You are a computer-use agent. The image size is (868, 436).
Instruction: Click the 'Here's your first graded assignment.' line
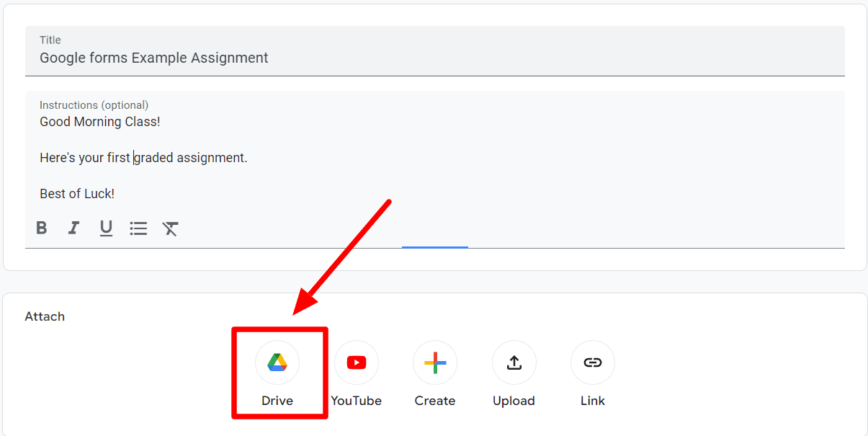[143, 158]
